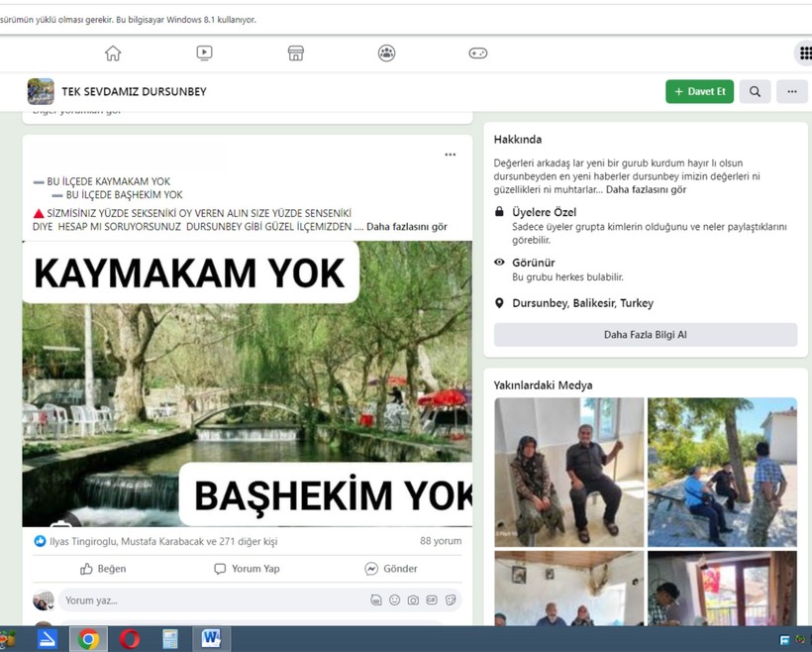The width and height of the screenshot is (812, 652).
Task: Click the blue flag icon in the system tray
Action: tap(784, 640)
